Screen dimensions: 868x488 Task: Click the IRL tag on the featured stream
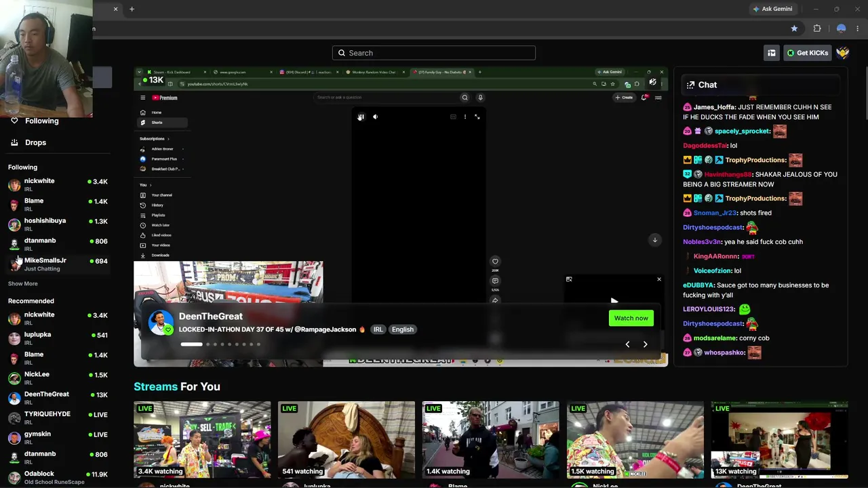(x=378, y=329)
